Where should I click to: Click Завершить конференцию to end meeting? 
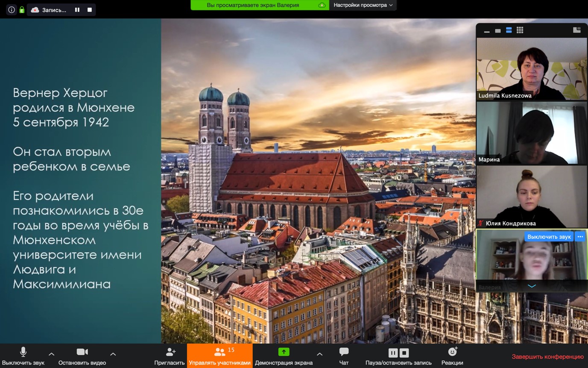pos(547,356)
